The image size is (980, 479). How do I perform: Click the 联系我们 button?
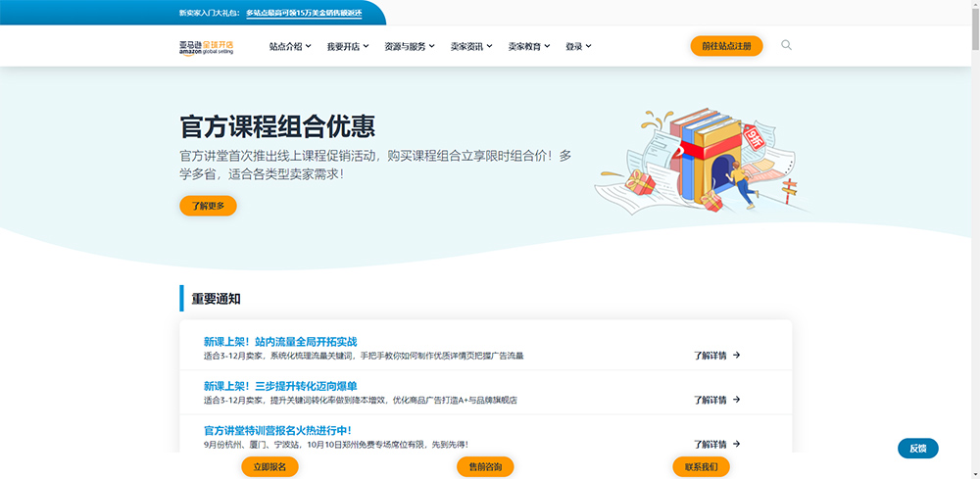click(x=701, y=467)
